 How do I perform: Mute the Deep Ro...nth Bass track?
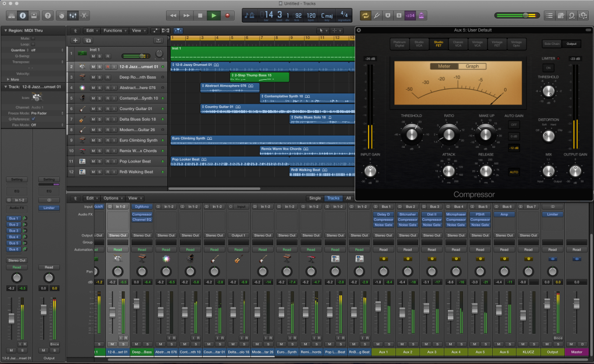coord(93,77)
